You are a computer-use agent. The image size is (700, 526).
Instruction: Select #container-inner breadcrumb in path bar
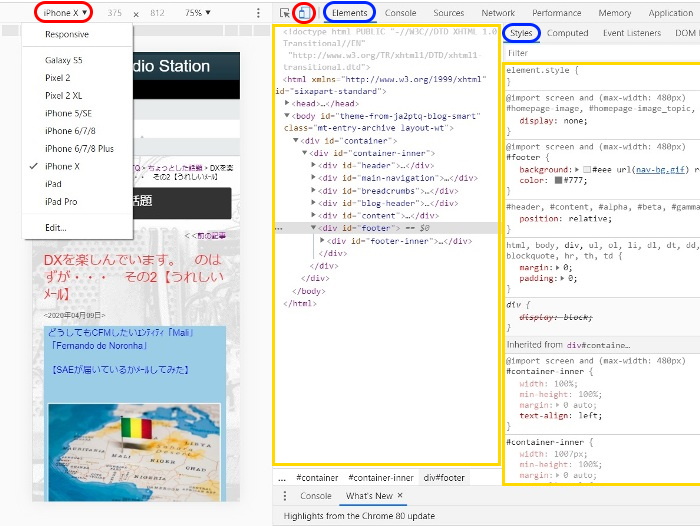click(381, 478)
